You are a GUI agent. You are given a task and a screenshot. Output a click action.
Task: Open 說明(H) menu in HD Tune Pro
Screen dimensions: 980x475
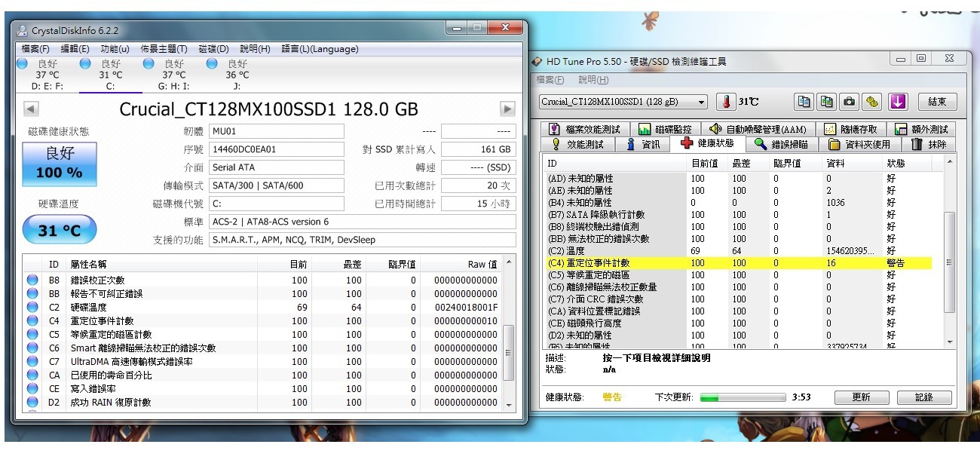[593, 79]
